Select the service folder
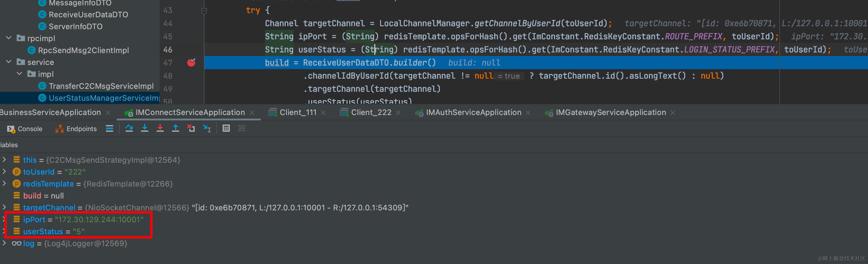The height and width of the screenshot is (264, 868). tap(40, 62)
